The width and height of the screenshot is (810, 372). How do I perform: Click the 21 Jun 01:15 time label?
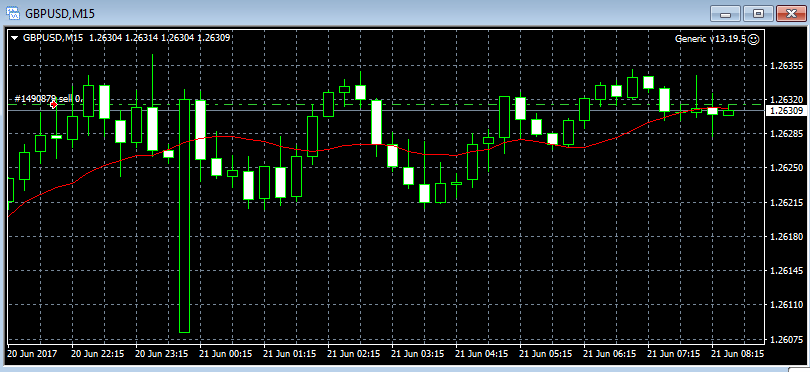pos(289,354)
